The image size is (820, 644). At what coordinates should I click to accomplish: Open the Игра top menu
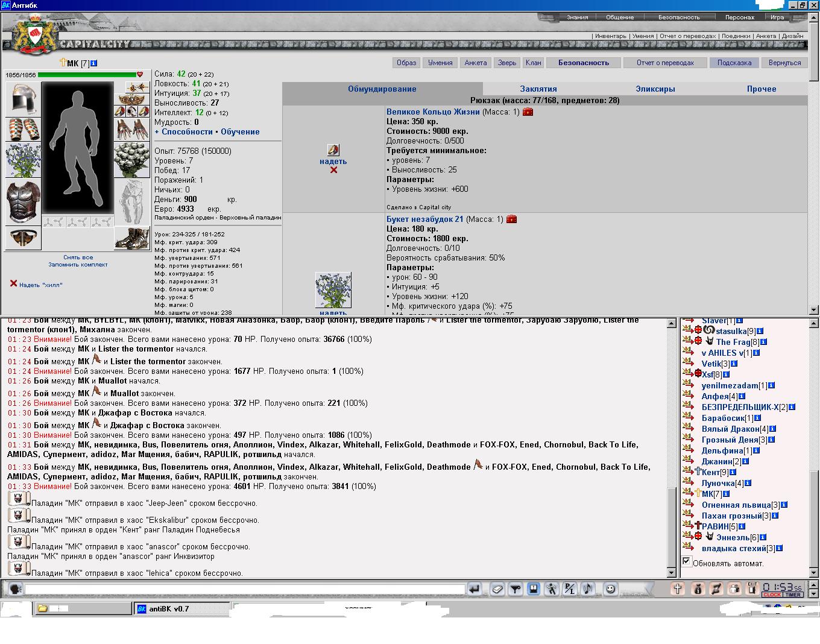pos(777,17)
